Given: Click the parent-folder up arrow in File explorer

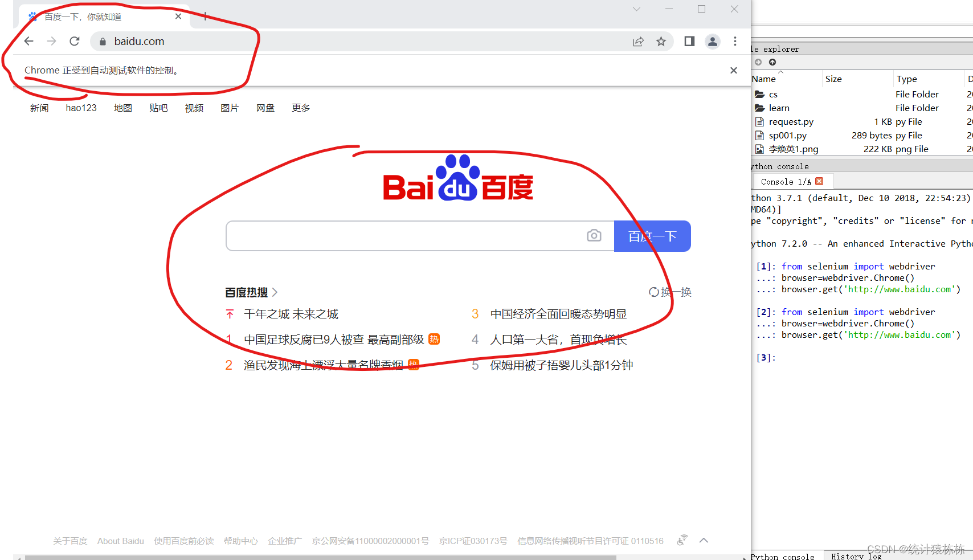Looking at the screenshot, I should pyautogui.click(x=772, y=62).
